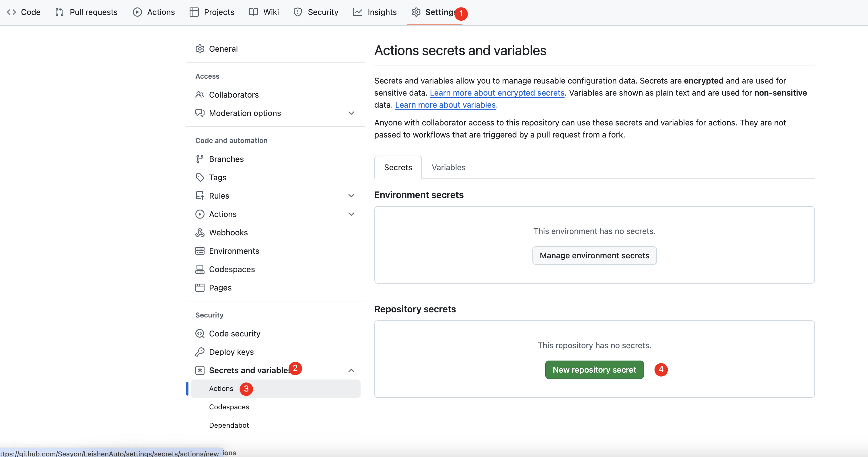Open Learn more about variables link
Image resolution: width=868 pixels, height=457 pixels.
[445, 105]
